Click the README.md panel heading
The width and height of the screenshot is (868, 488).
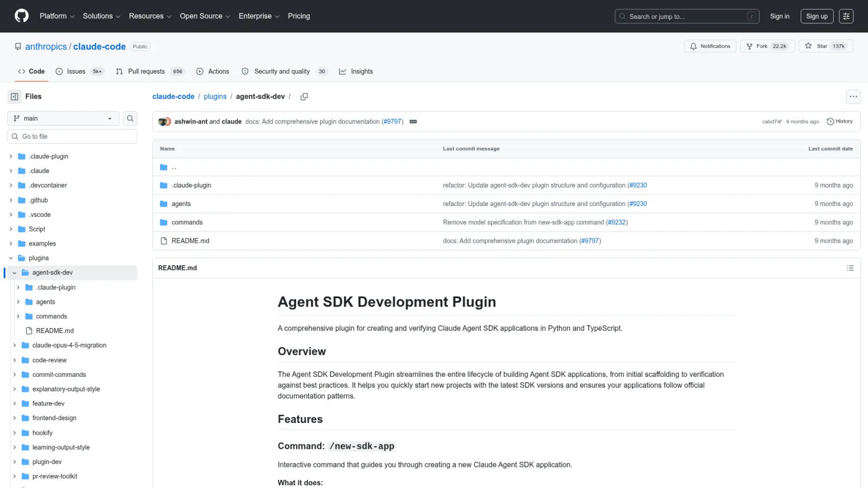[x=177, y=268]
